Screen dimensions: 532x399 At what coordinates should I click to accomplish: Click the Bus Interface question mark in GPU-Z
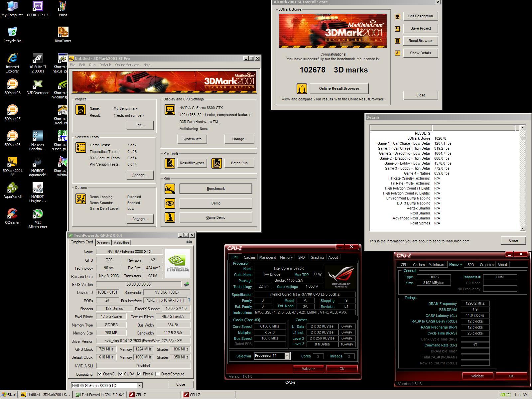point(189,300)
